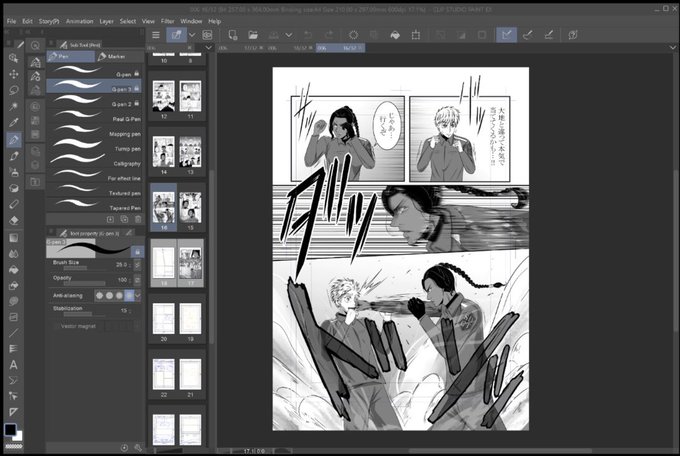The width and height of the screenshot is (680, 456).
Task: Toggle the highlighted Clip Studio button
Action: click(177, 35)
